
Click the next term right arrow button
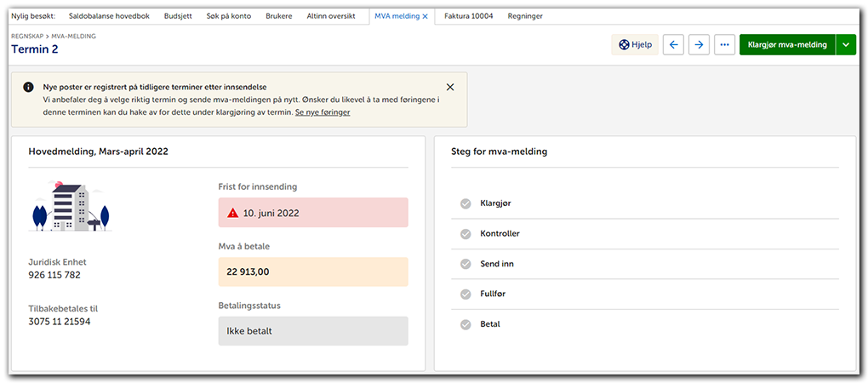click(699, 45)
